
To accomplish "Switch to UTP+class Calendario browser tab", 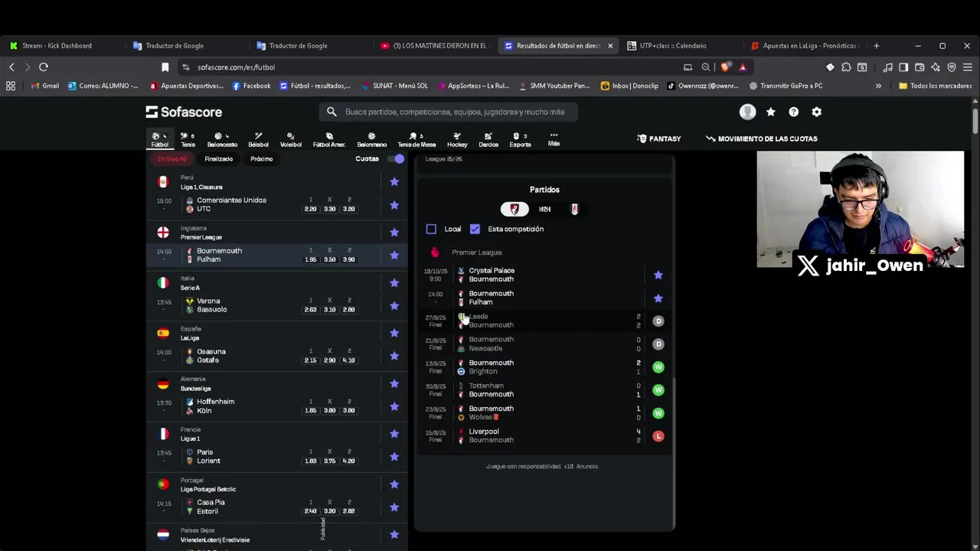I will point(674,46).
